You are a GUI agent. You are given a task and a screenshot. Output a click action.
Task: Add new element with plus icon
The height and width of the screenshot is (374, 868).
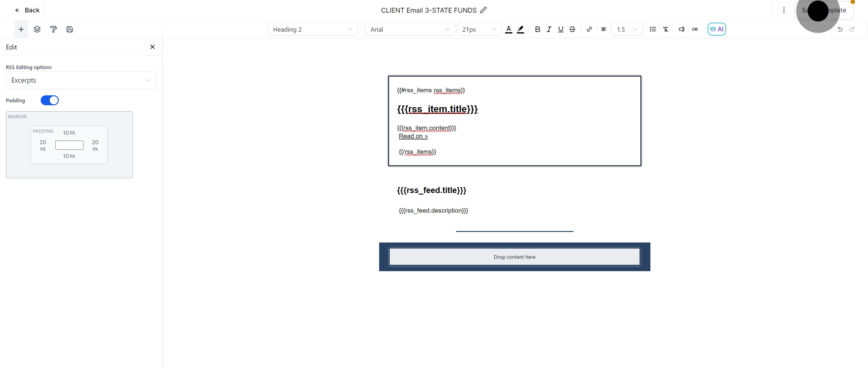point(21,29)
